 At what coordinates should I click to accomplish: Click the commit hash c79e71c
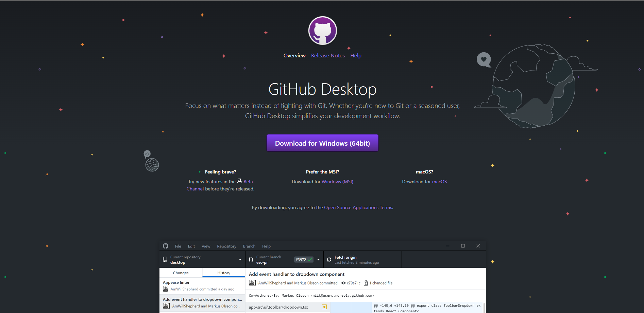354,283
